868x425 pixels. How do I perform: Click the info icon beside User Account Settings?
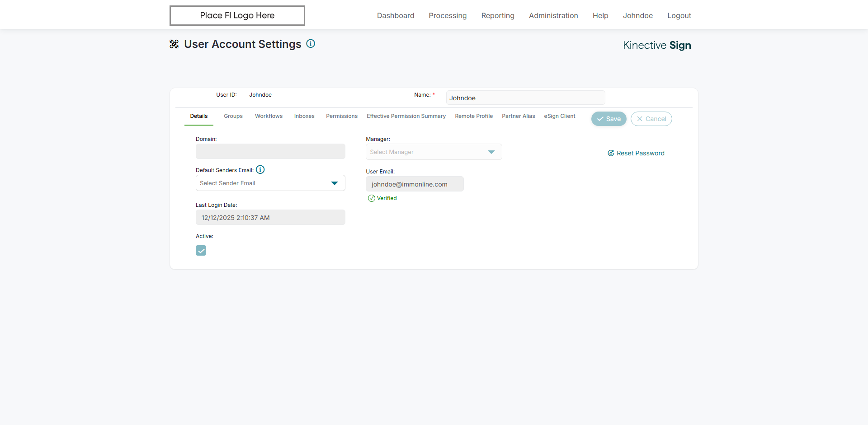click(x=311, y=44)
